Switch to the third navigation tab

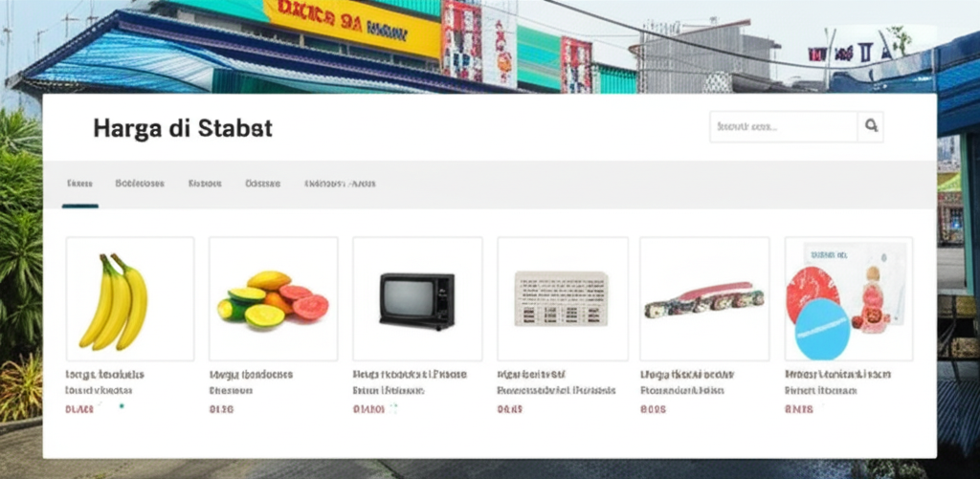coord(205,184)
